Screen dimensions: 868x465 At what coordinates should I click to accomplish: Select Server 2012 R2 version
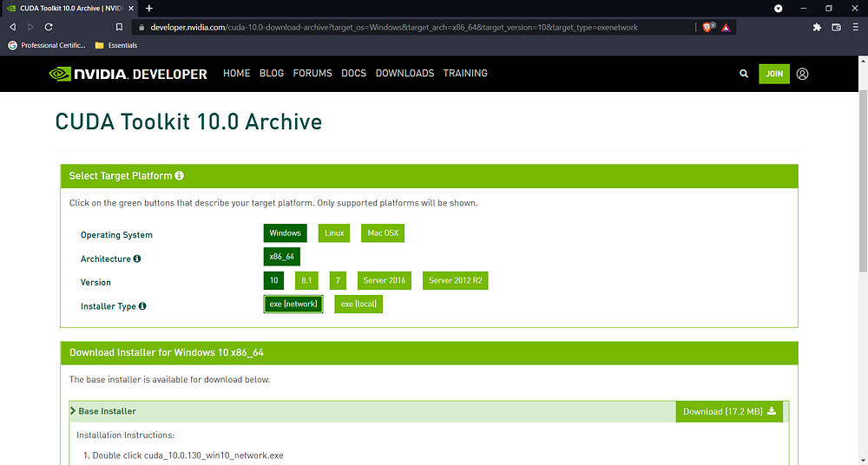click(455, 281)
